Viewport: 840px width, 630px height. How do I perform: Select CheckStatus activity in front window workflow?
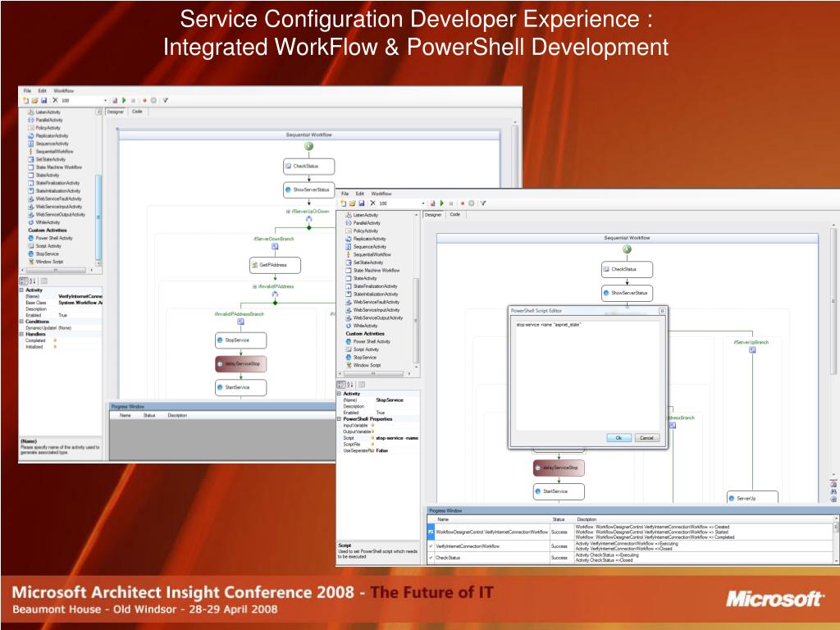click(x=627, y=269)
